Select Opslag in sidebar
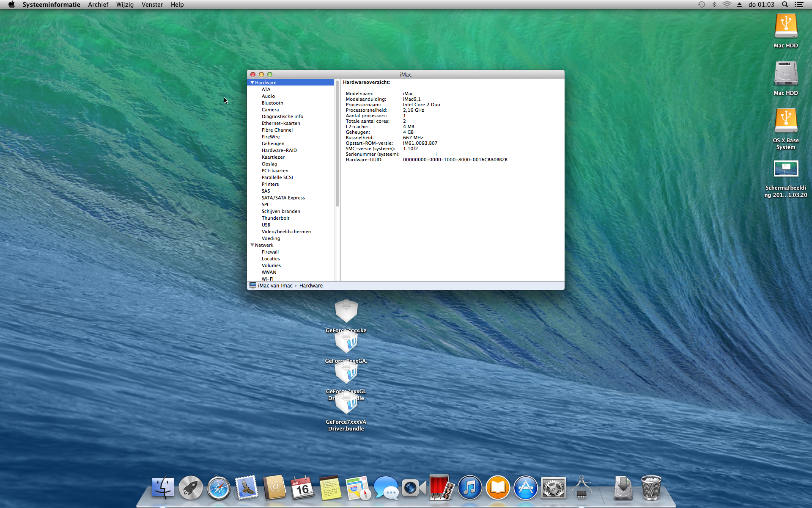The image size is (812, 508). [269, 164]
